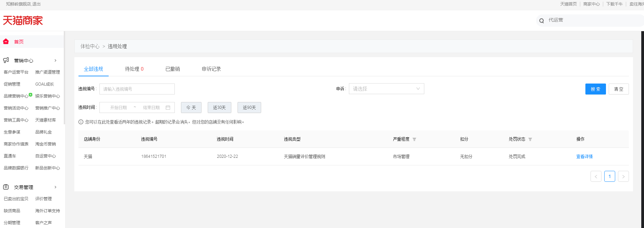This screenshot has height=228, width=644.
Task: Open 评价管理 in sidebar
Action: click(x=44, y=199)
